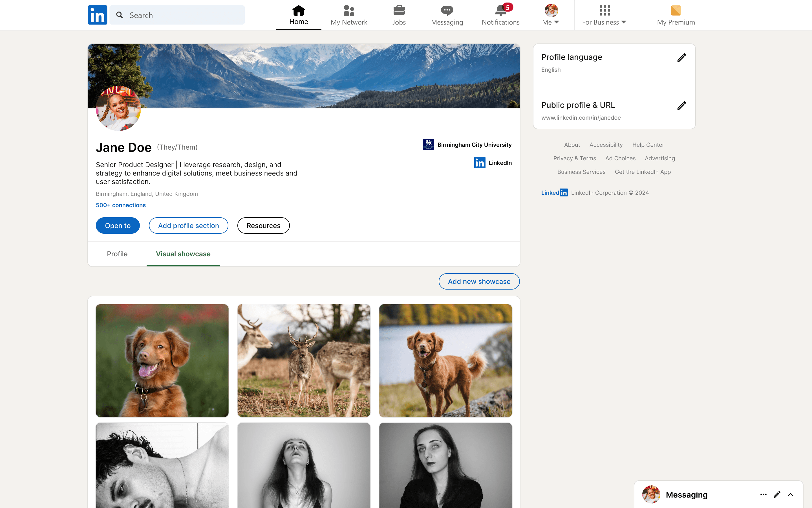Image resolution: width=812 pixels, height=508 pixels.
Task: Click Add new showcase button
Action: pyautogui.click(x=479, y=281)
